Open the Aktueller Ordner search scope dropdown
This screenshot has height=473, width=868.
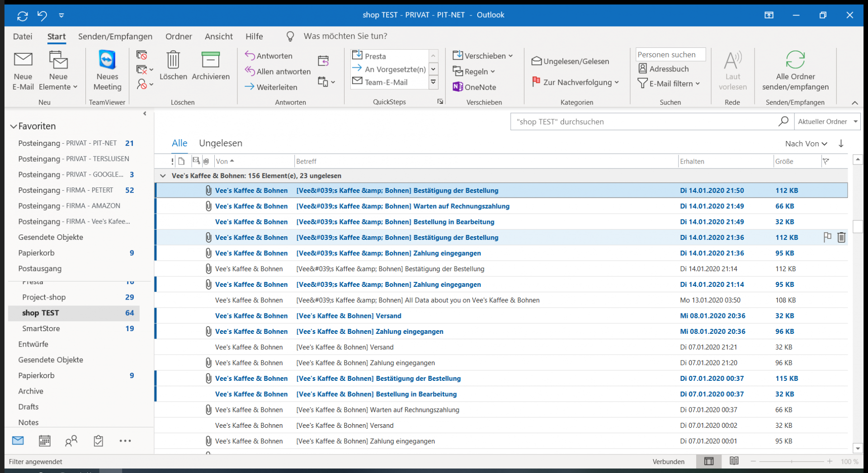[855, 122]
